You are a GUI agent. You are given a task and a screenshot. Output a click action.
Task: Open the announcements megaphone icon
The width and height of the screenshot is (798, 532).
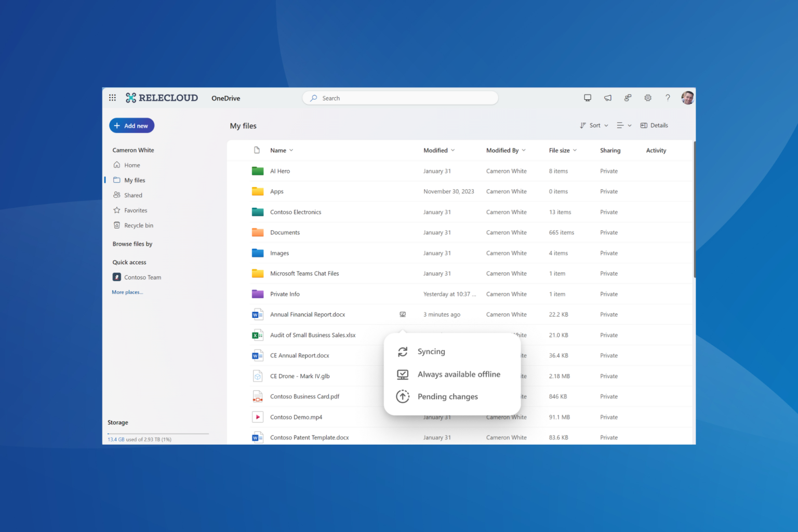[607, 98]
